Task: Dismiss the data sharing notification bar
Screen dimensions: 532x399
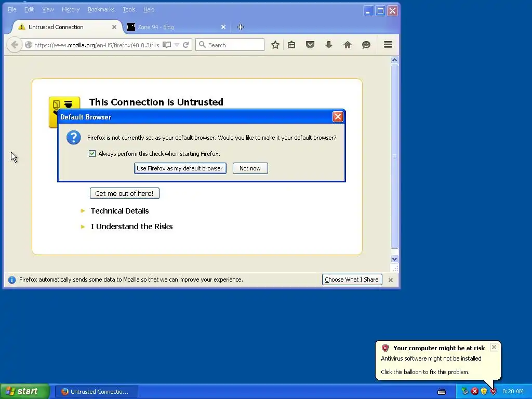Action: tap(391, 280)
